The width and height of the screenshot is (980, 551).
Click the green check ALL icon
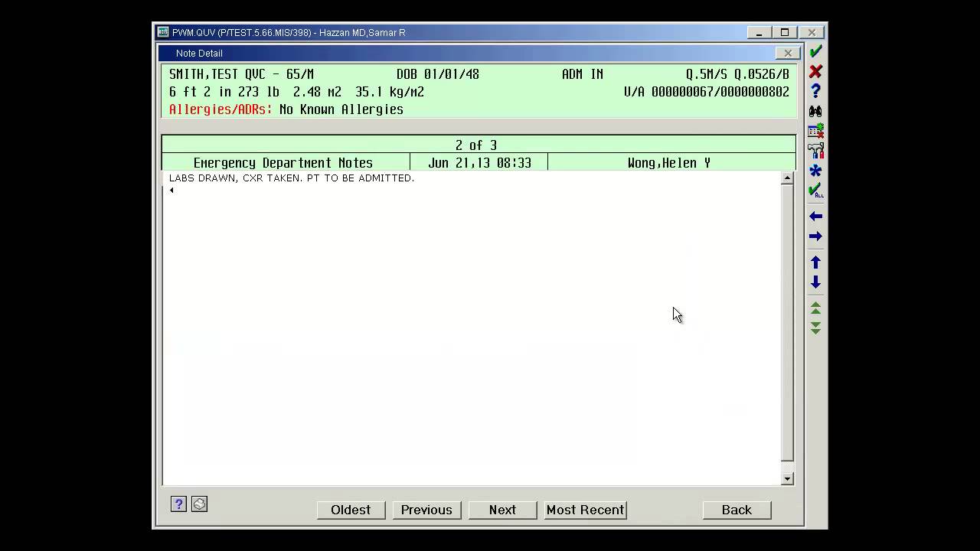[x=815, y=190]
